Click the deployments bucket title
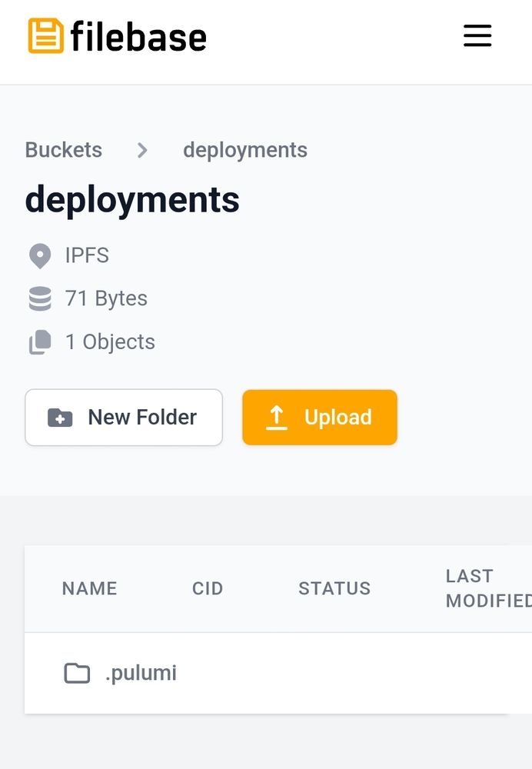The height and width of the screenshot is (769, 532). (x=132, y=200)
